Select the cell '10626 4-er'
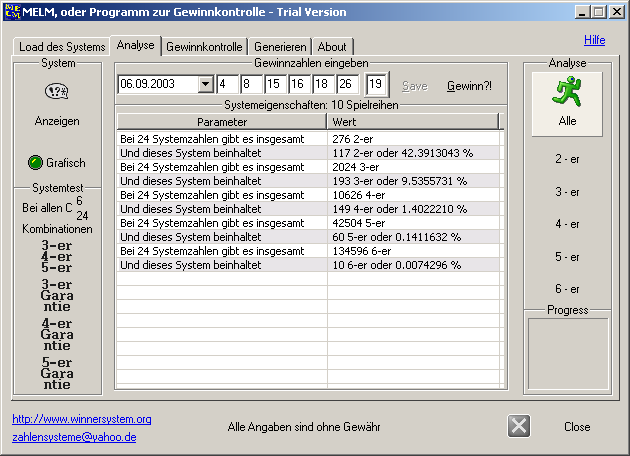Image resolution: width=630 pixels, height=456 pixels. 413,195
